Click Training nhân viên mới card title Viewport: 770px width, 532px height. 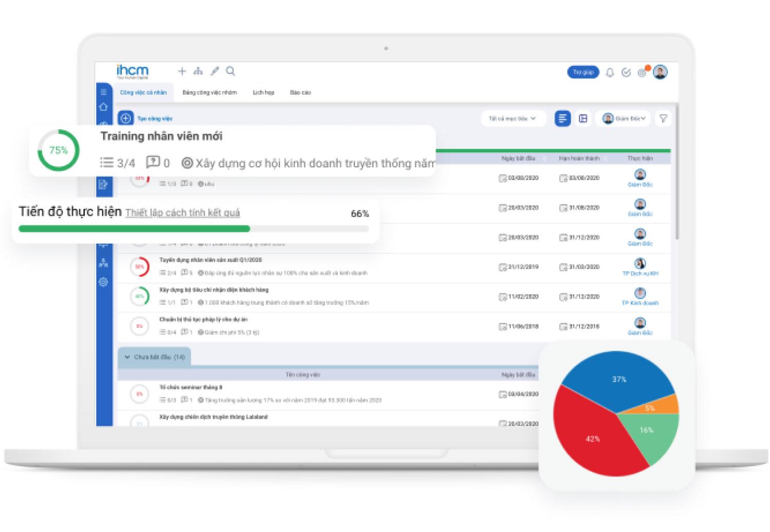pyautogui.click(x=161, y=136)
